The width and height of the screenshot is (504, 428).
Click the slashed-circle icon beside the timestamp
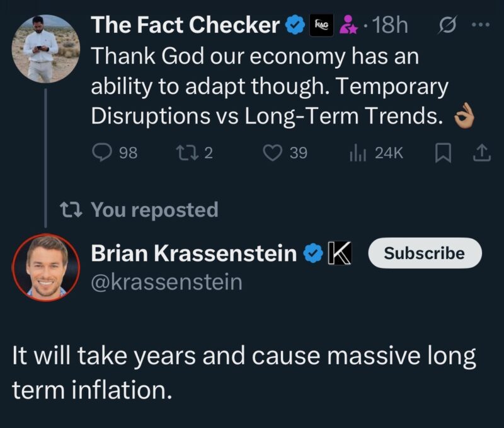click(447, 25)
